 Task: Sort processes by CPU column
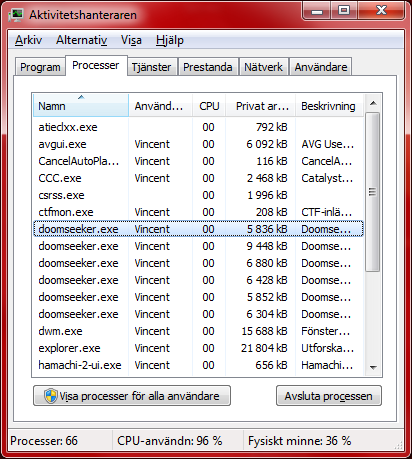click(209, 106)
